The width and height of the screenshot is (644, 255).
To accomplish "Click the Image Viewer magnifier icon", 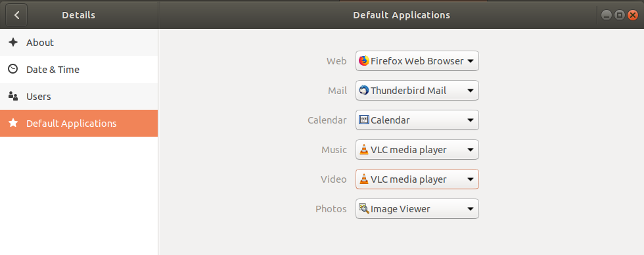I will [x=364, y=208].
